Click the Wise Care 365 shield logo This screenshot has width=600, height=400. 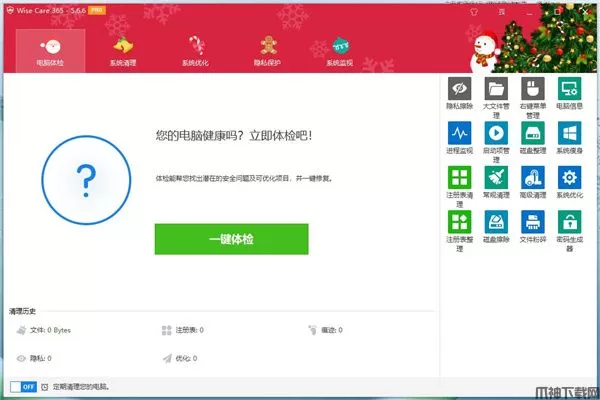[10, 10]
